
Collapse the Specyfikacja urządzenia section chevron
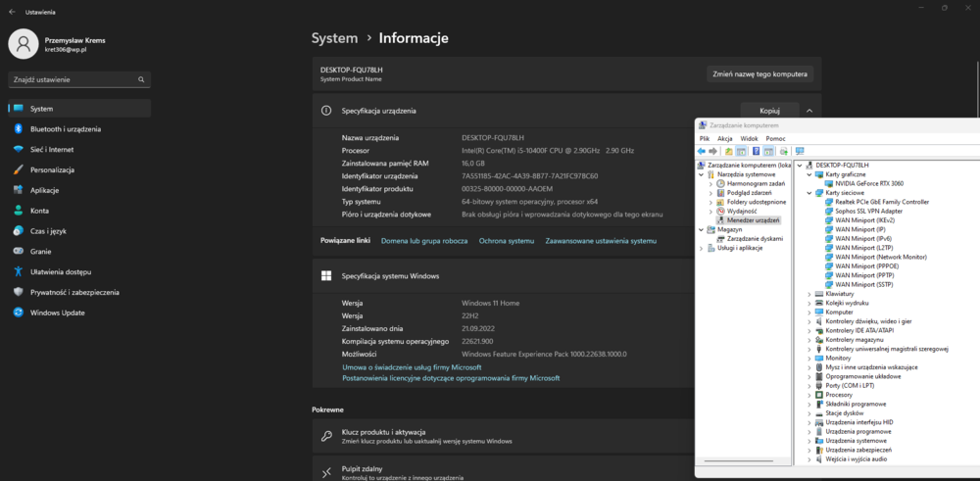809,111
